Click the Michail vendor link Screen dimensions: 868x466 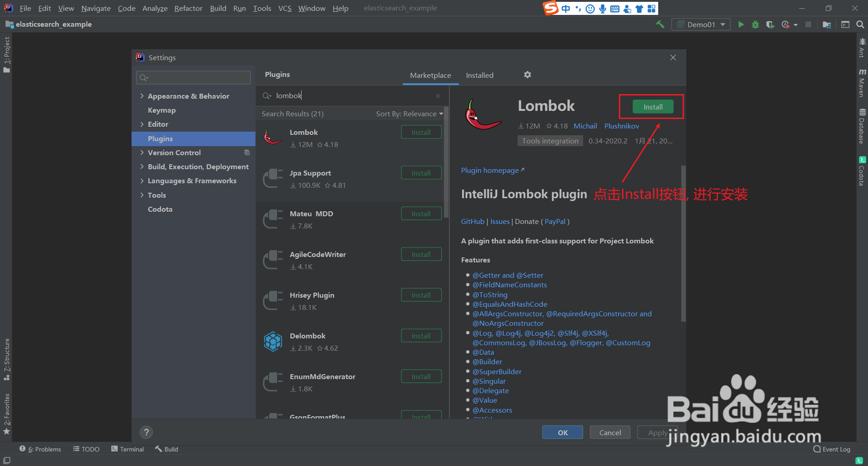(x=585, y=126)
